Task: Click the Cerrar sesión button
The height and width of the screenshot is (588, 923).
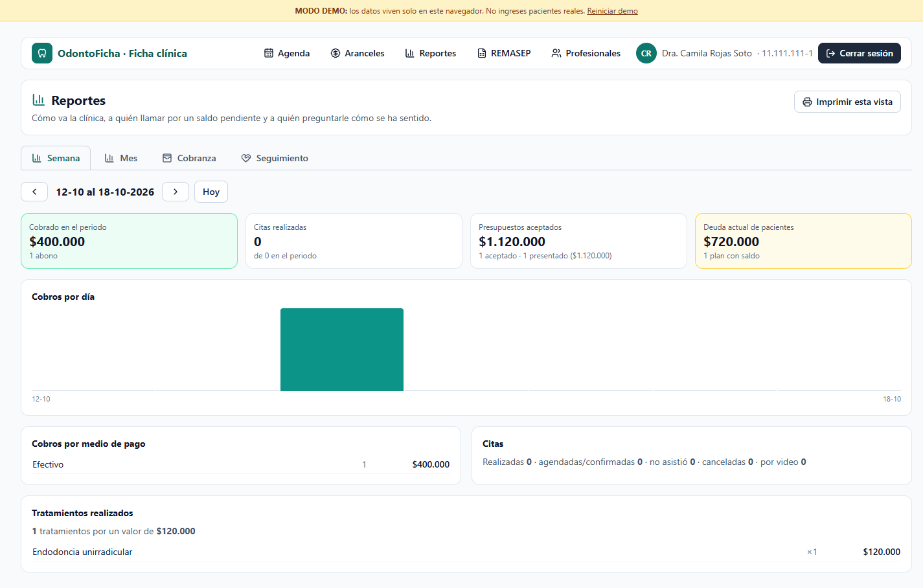Action: point(860,53)
